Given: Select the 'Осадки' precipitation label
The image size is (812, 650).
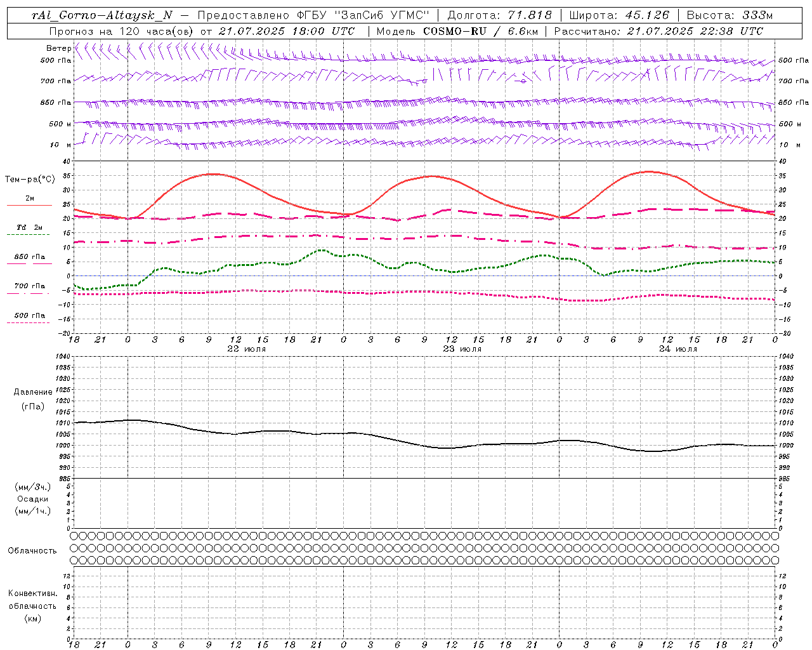Looking at the screenshot, I should point(33,499).
